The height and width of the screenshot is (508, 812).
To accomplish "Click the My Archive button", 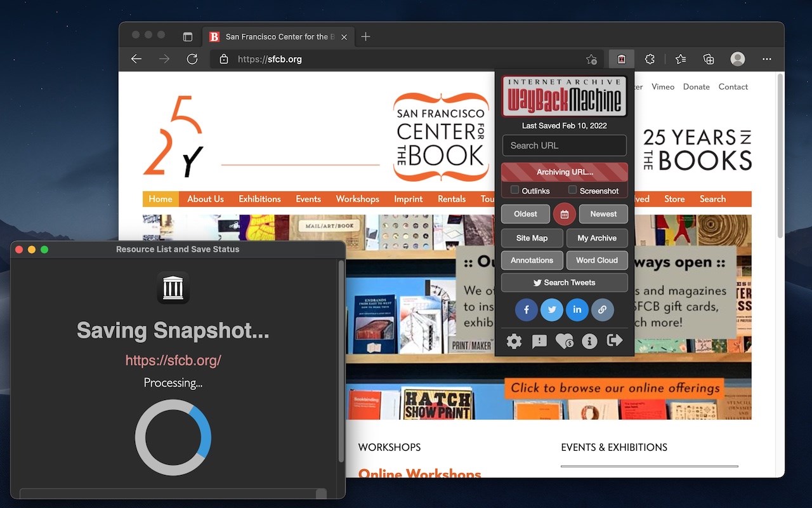I will (597, 238).
